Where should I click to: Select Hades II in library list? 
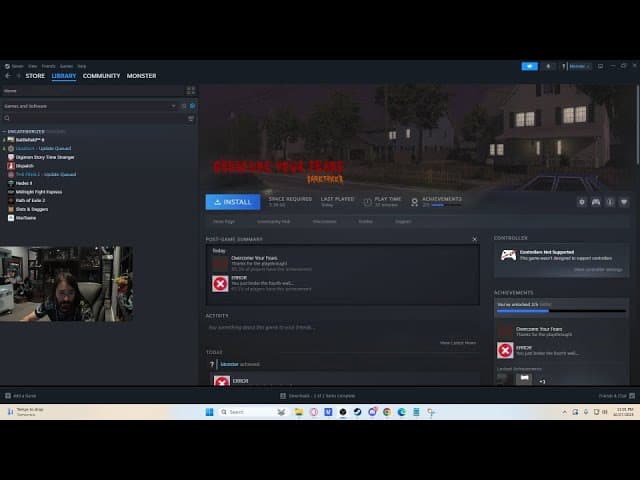click(x=20, y=183)
